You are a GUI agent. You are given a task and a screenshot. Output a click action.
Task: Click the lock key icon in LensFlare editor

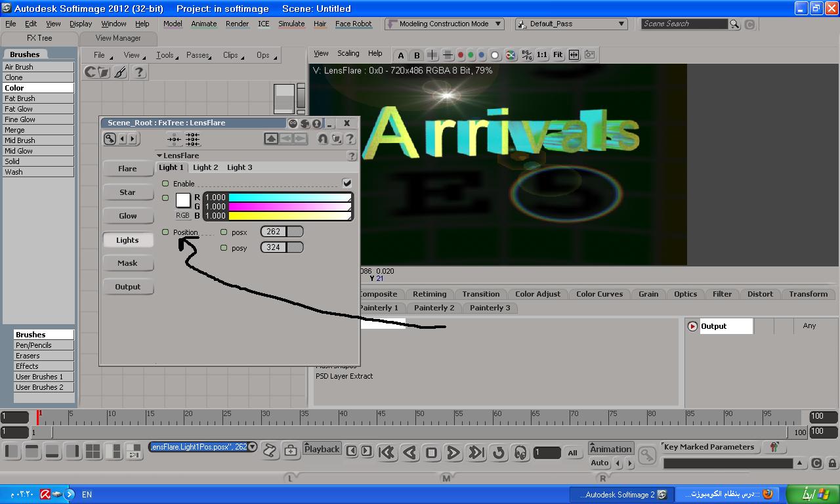coord(110,138)
